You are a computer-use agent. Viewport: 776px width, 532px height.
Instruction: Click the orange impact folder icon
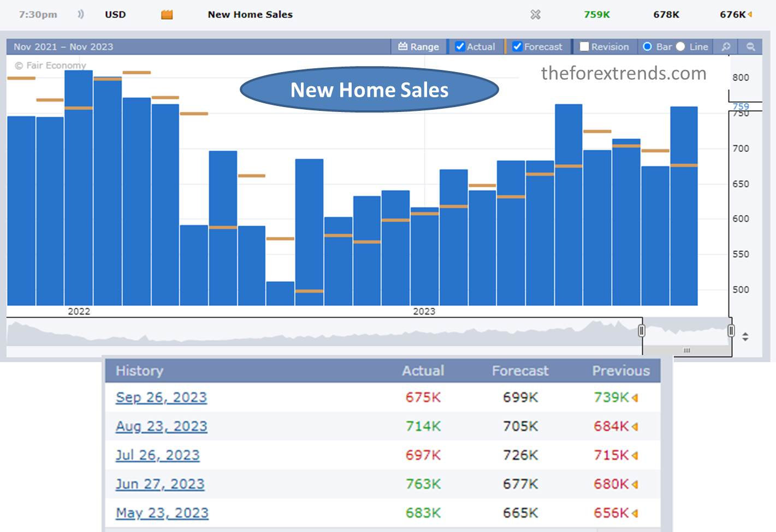click(x=167, y=15)
